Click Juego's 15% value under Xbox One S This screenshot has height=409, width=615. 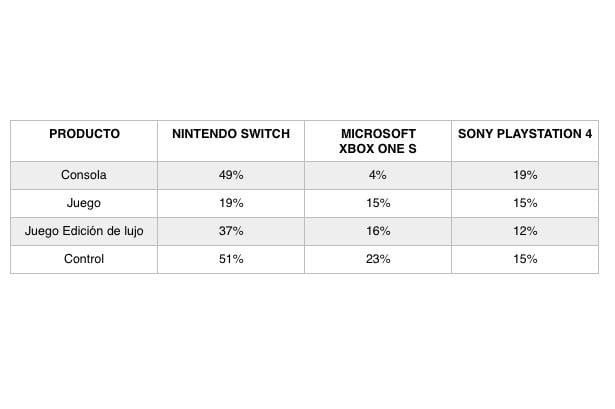378,203
